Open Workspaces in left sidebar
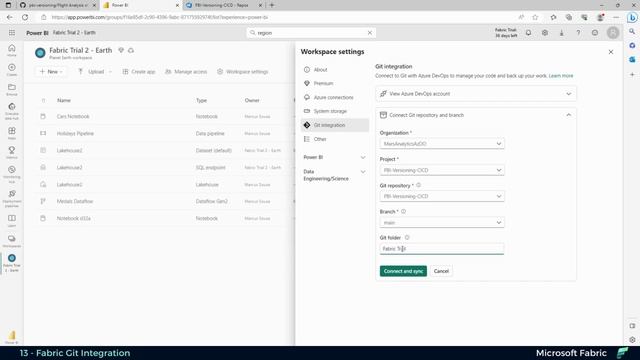 (x=12, y=241)
